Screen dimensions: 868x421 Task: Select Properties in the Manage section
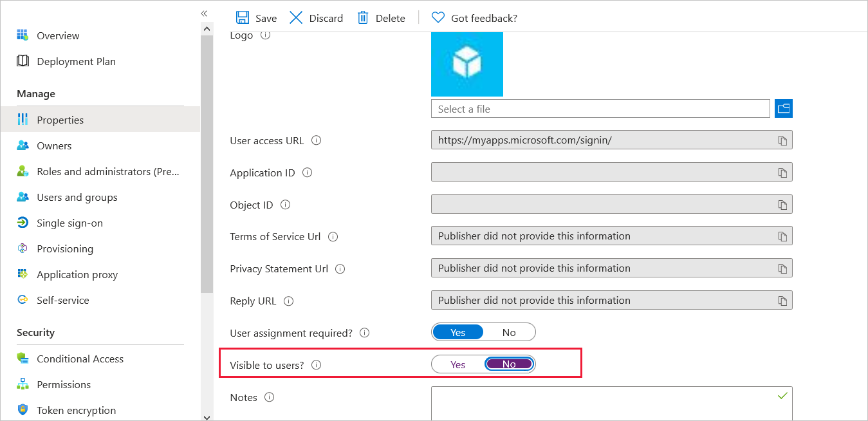click(x=100, y=120)
